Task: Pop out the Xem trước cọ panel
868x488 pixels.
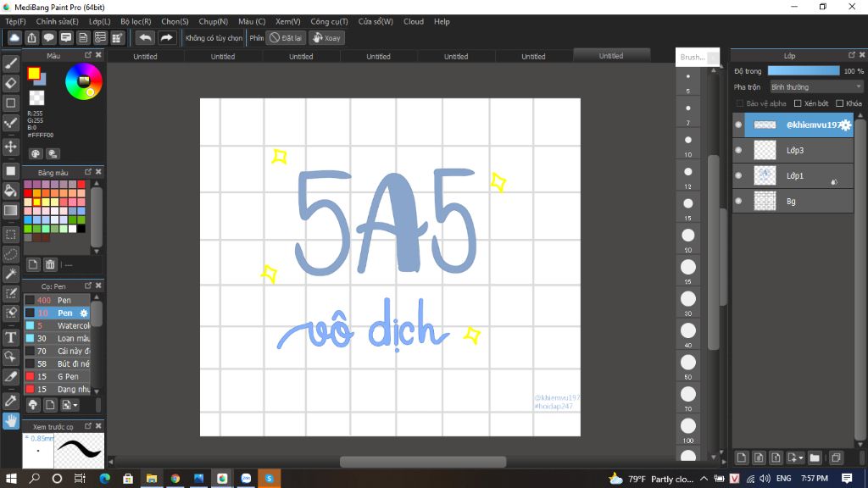Action: click(x=88, y=426)
